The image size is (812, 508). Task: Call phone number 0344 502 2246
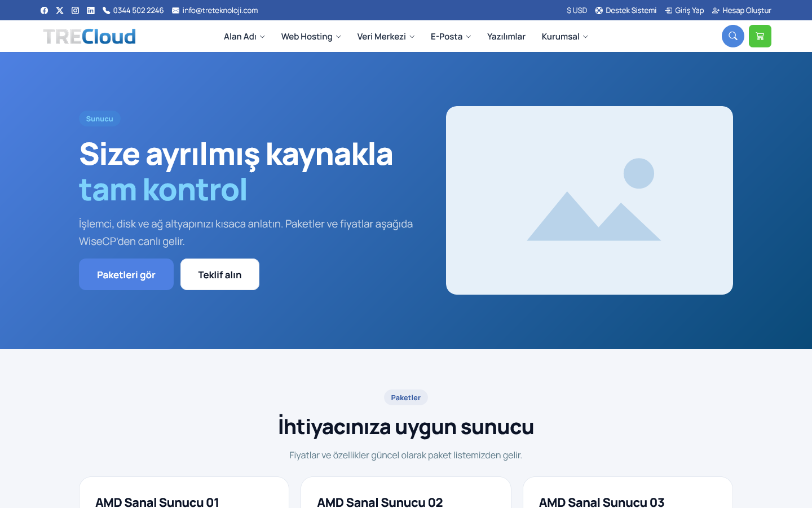(133, 10)
